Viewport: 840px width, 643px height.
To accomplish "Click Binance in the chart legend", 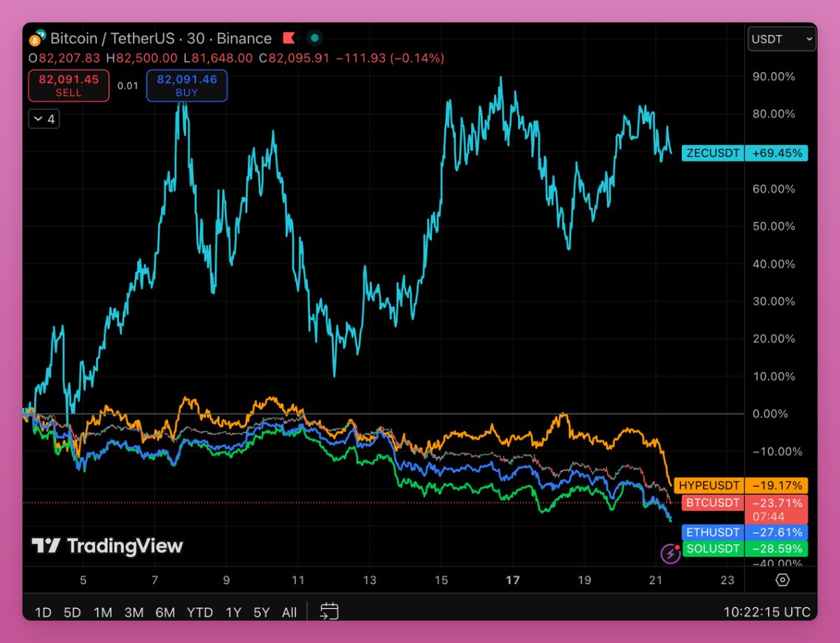I will (244, 38).
